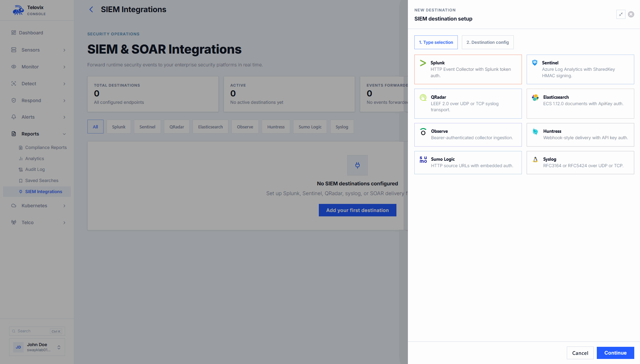Click the Audit Log icon
640x364 pixels.
pyautogui.click(x=21, y=170)
